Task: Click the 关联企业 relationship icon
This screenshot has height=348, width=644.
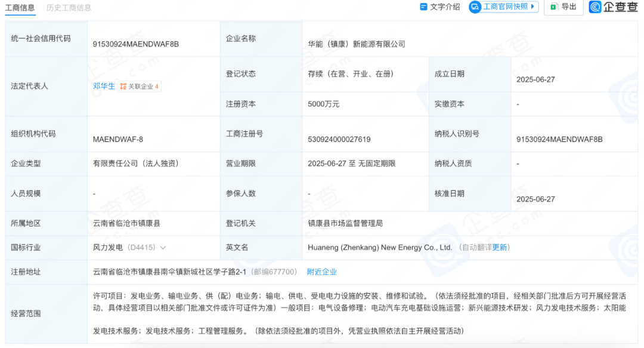Action: pos(123,87)
